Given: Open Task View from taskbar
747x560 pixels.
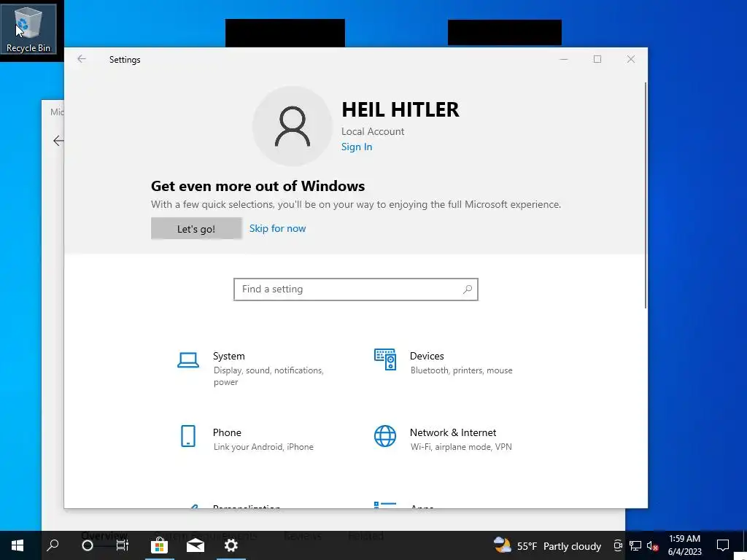Looking at the screenshot, I should coord(123,545).
